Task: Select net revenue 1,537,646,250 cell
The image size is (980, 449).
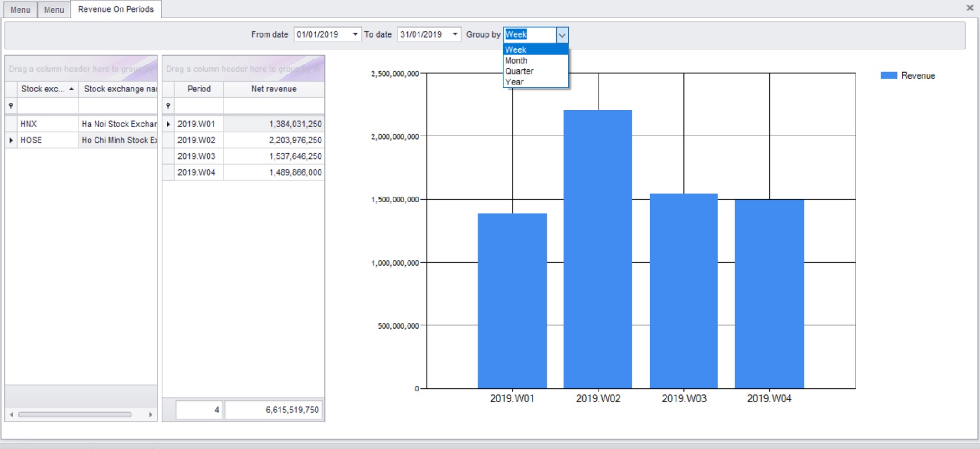Action: click(274, 156)
